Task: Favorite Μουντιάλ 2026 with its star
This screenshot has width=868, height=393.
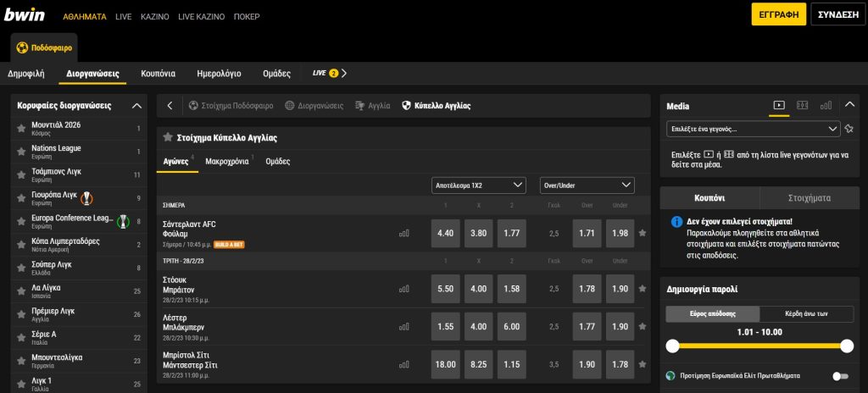Action: tap(21, 129)
